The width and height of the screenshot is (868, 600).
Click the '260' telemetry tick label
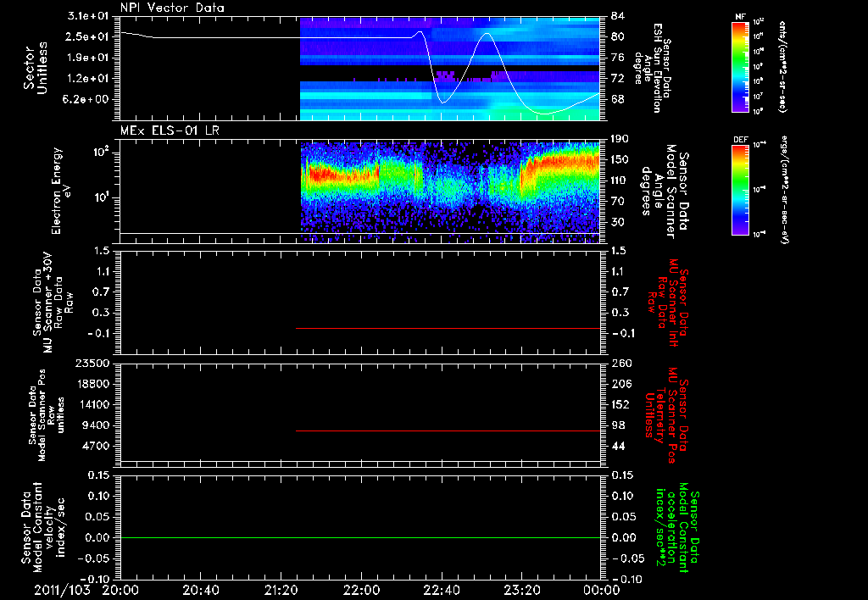point(621,363)
